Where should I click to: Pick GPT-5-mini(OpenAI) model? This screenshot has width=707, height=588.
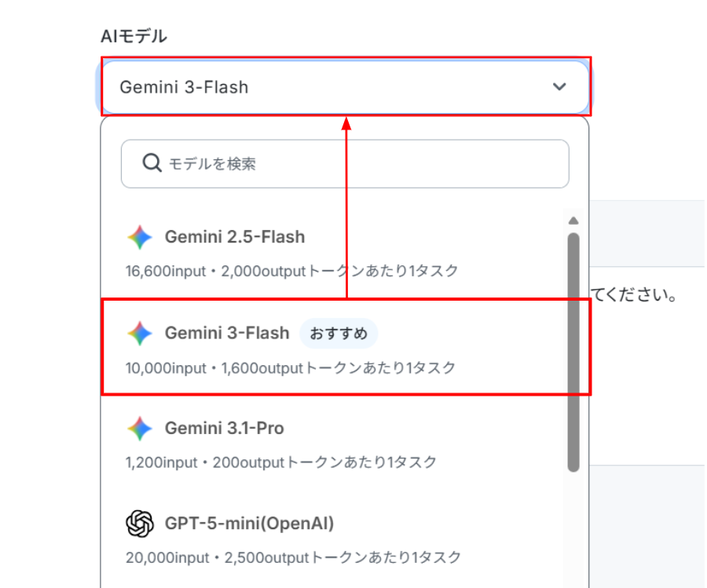coord(333,539)
